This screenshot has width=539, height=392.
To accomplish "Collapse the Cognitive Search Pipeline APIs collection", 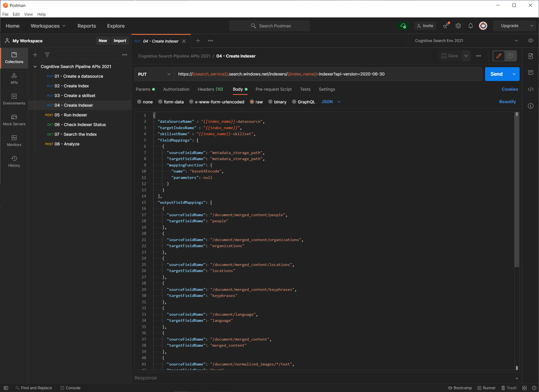I will click(35, 67).
